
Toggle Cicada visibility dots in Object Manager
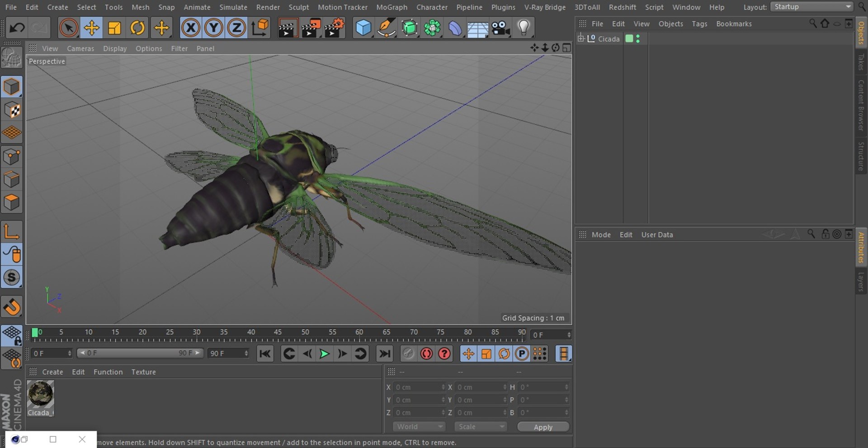(638, 39)
